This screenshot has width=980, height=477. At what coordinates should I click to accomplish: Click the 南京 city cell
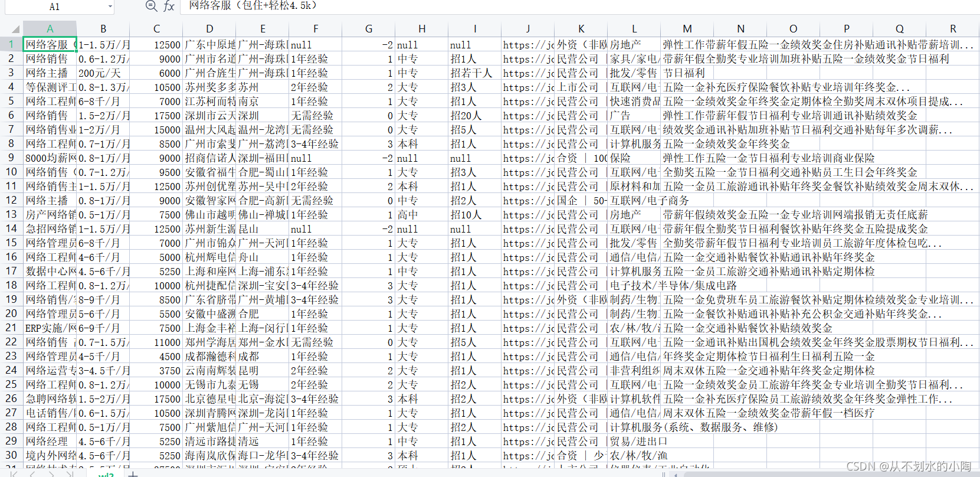coord(263,101)
